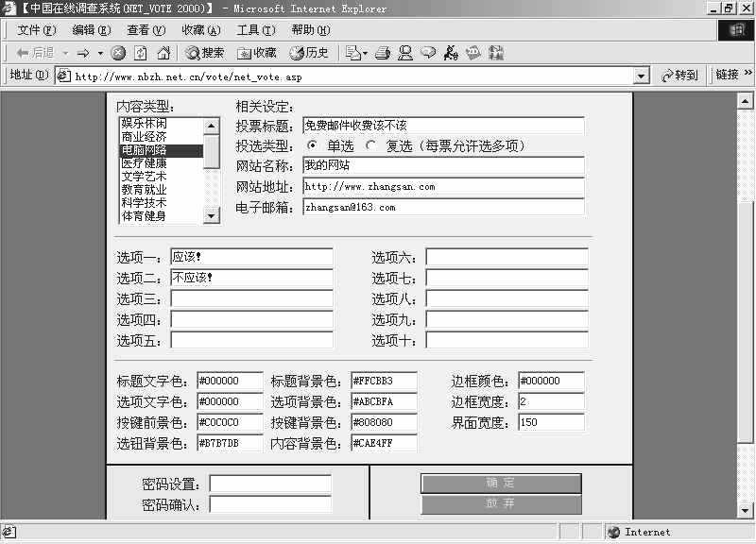756x544 pixels.
Task: Stop loading the page
Action: pos(116,53)
